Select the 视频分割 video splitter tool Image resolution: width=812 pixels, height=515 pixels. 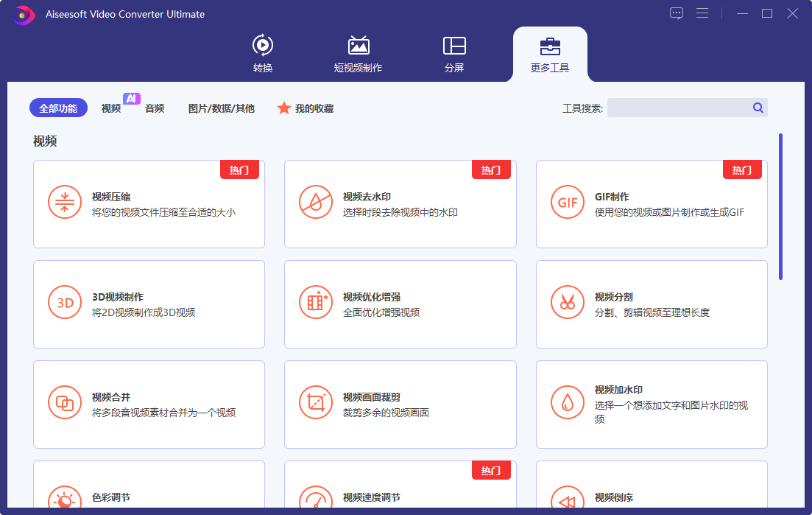pos(651,304)
